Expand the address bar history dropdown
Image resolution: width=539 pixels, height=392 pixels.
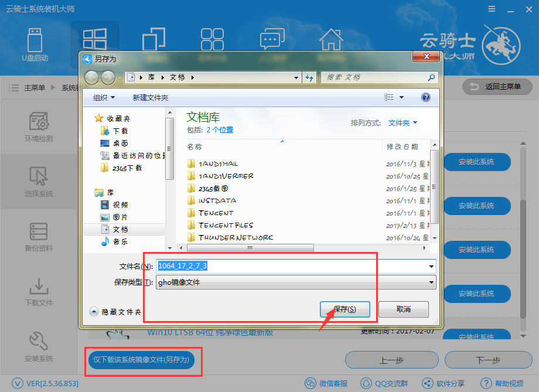296,78
